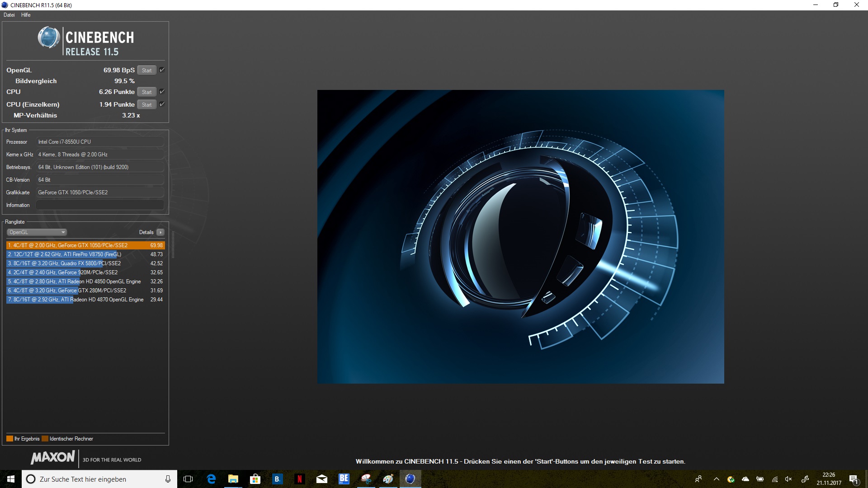Toggle the OpenGL test checkbox
The height and width of the screenshot is (488, 868).
point(162,70)
